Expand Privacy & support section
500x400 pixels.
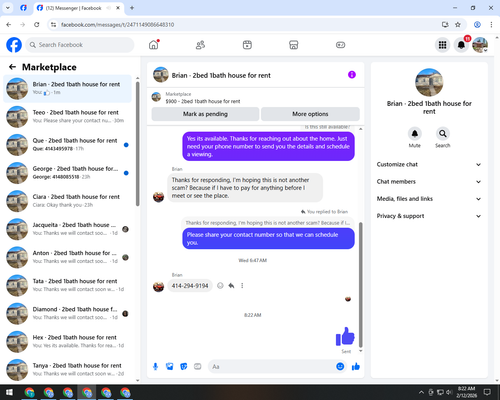(x=429, y=216)
